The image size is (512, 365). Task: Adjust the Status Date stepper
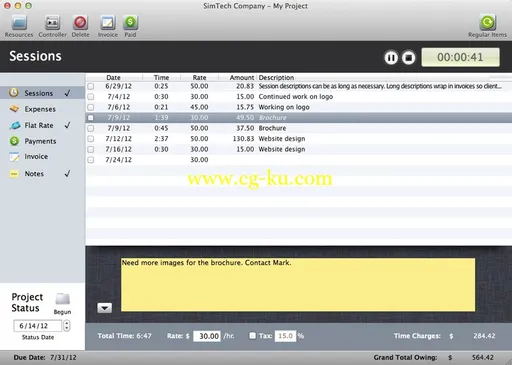(x=67, y=325)
